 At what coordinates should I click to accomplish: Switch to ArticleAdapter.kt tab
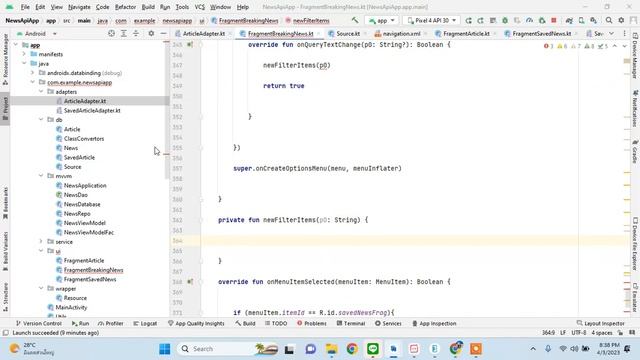[204, 33]
